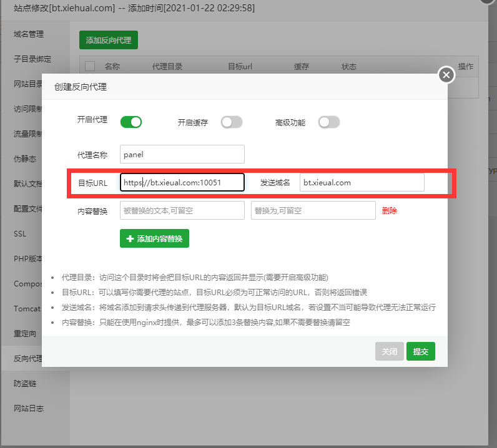Fill the 被替换的文本 input
The width and height of the screenshot is (497, 448).
(x=182, y=210)
